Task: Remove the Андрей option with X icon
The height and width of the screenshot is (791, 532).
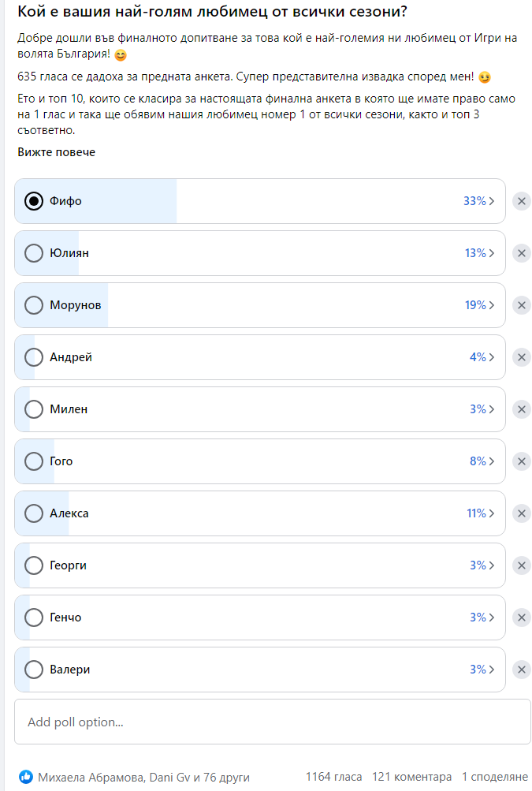Action: (x=522, y=357)
